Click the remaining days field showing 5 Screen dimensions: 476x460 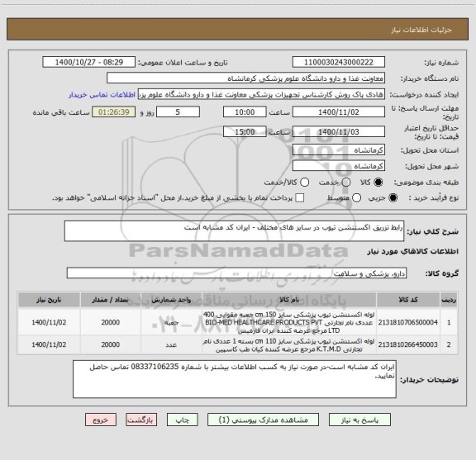[x=178, y=112]
